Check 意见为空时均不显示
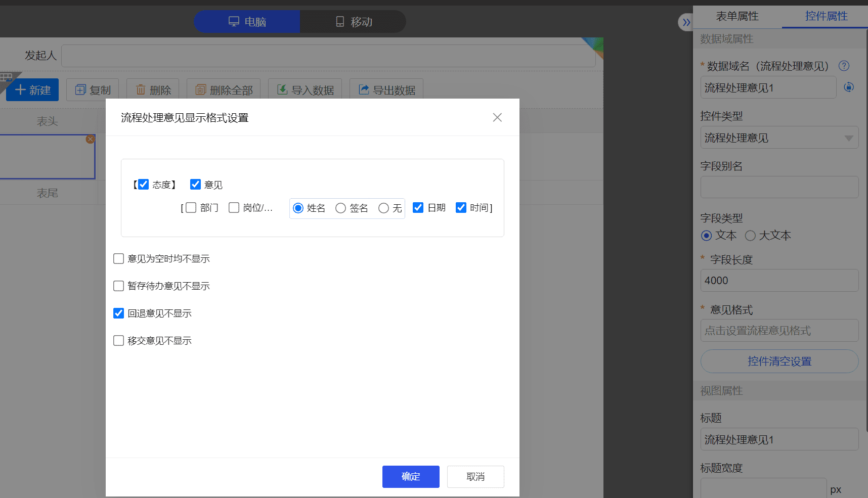The height and width of the screenshot is (498, 868). click(118, 258)
